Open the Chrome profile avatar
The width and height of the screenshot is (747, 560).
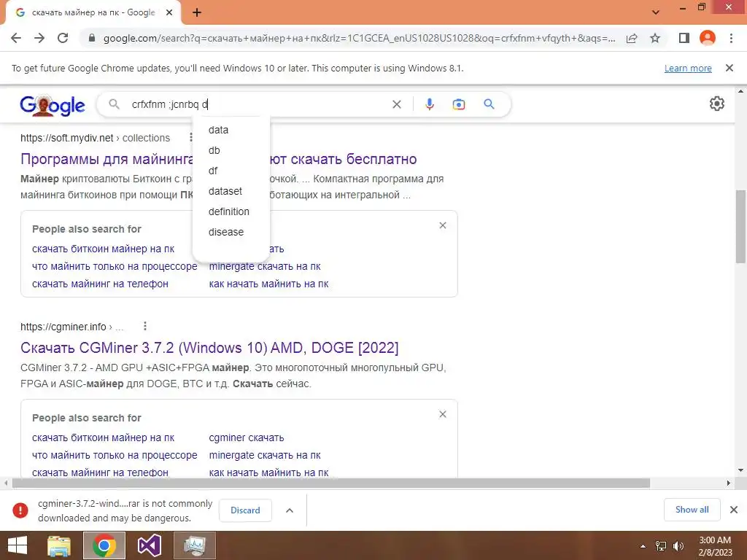click(x=708, y=38)
